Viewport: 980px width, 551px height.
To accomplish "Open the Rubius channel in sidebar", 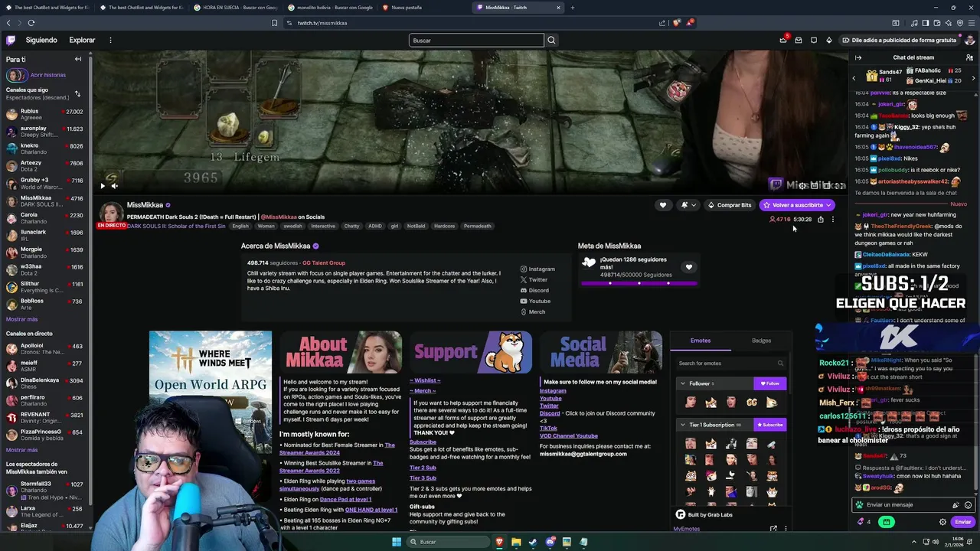I will coord(44,114).
